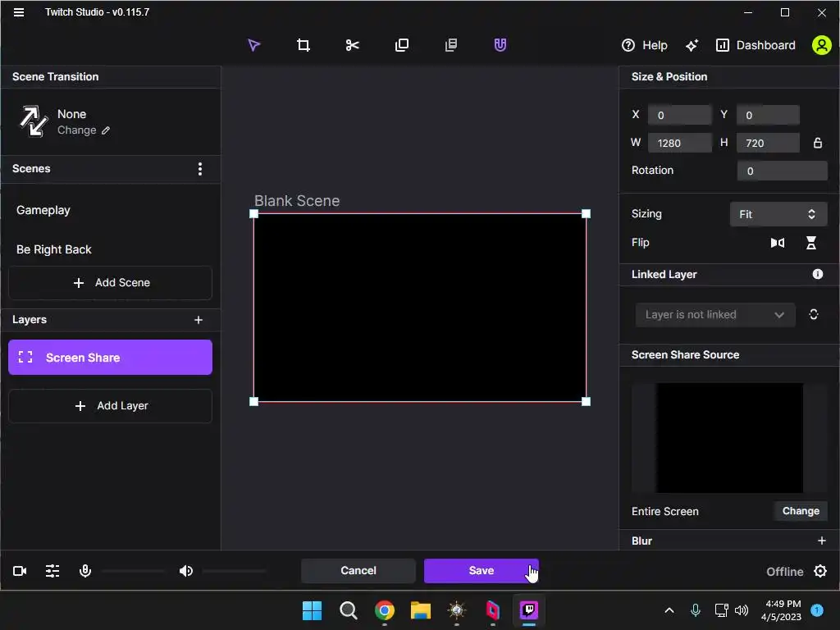Select the crop tool

tap(304, 45)
